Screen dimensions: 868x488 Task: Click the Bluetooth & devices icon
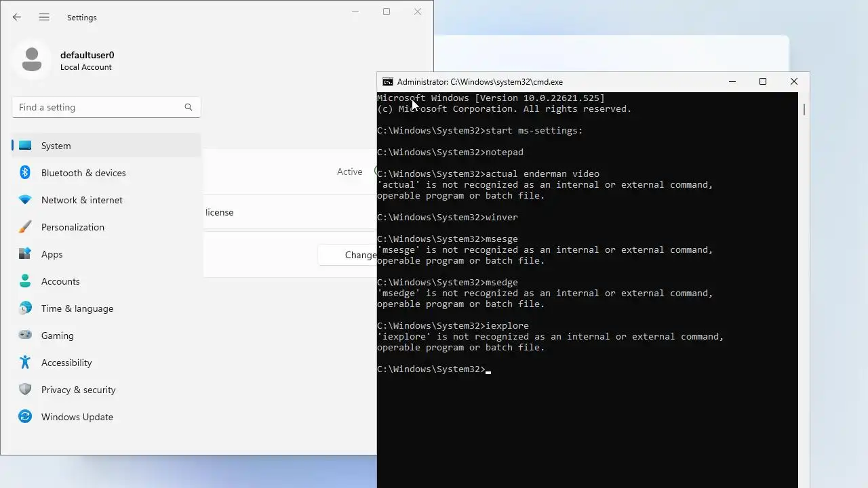point(25,172)
